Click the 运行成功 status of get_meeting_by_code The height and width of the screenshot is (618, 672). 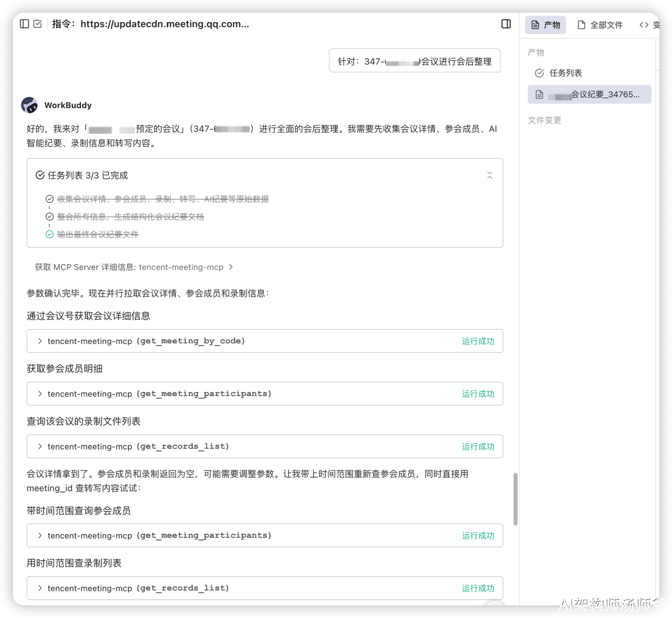pos(478,341)
